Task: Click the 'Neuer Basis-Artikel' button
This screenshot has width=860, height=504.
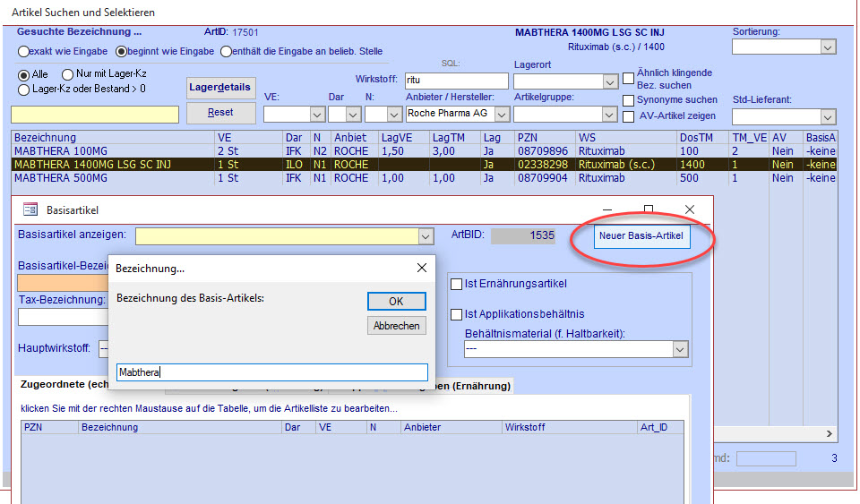Action: (641, 236)
